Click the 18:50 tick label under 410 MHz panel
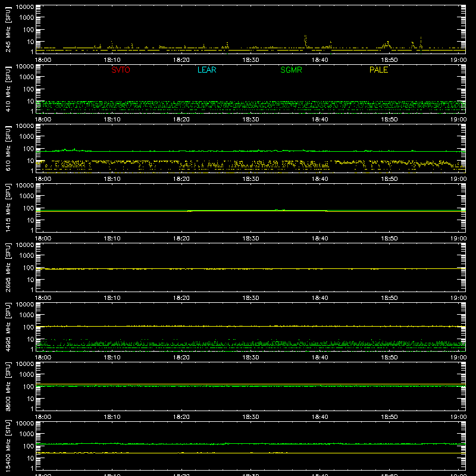This screenshot has width=476, height=476. pos(389,120)
